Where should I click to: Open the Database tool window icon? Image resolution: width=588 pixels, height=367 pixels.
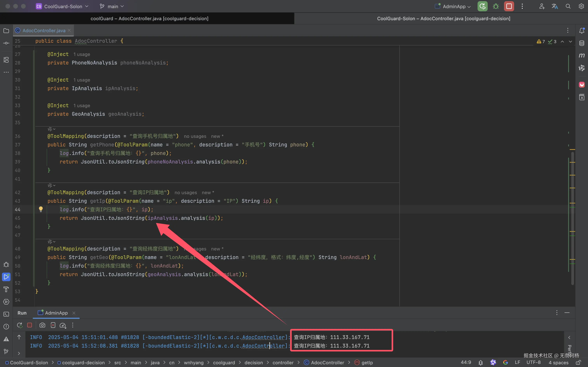[582, 43]
